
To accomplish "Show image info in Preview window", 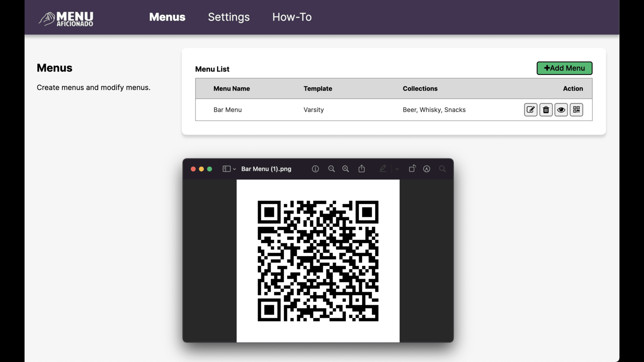I will click(315, 169).
